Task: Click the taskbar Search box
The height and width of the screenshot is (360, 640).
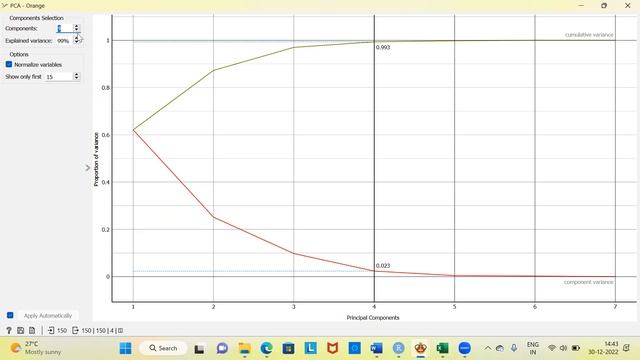Action: (163, 348)
